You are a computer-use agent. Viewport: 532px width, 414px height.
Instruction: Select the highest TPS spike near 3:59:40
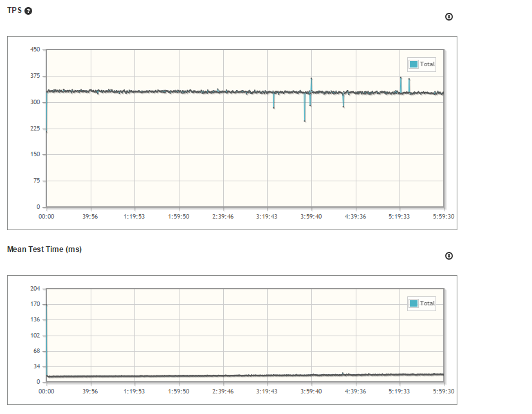(x=311, y=79)
